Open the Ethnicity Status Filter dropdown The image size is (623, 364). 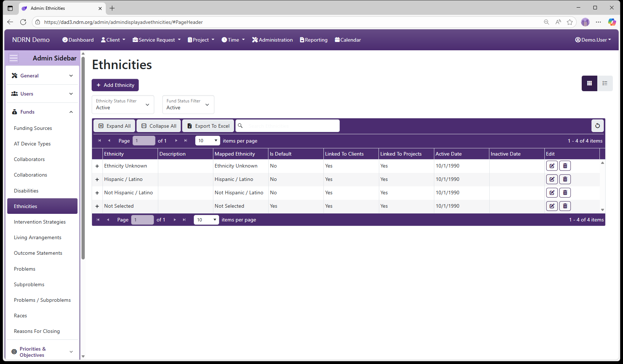coord(123,105)
